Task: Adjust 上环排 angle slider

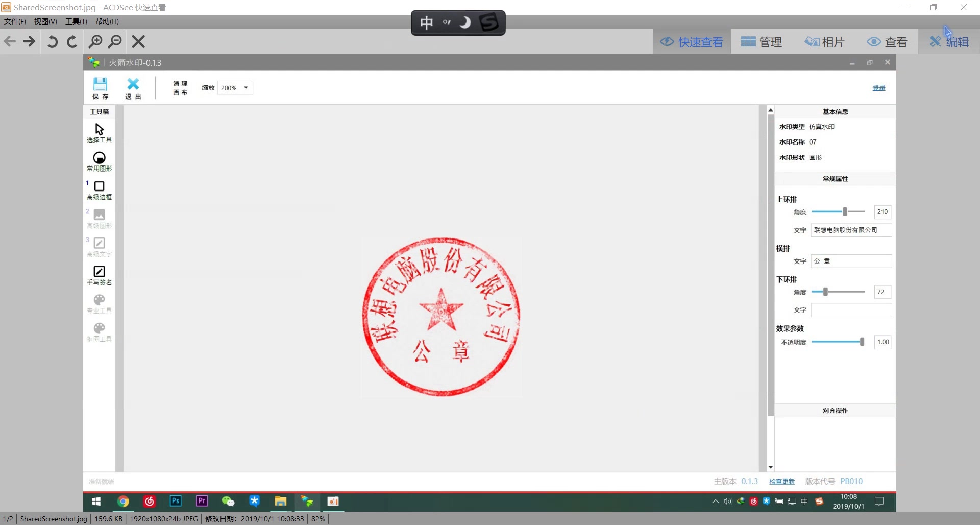Action: click(x=845, y=211)
